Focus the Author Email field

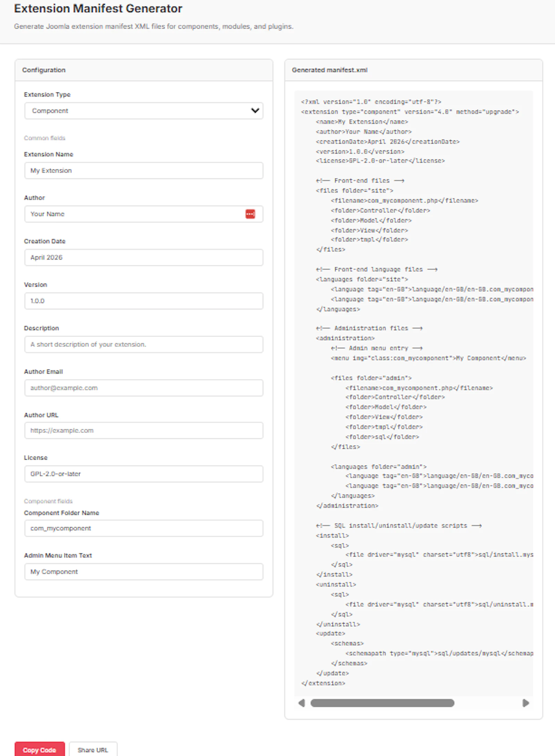(144, 388)
